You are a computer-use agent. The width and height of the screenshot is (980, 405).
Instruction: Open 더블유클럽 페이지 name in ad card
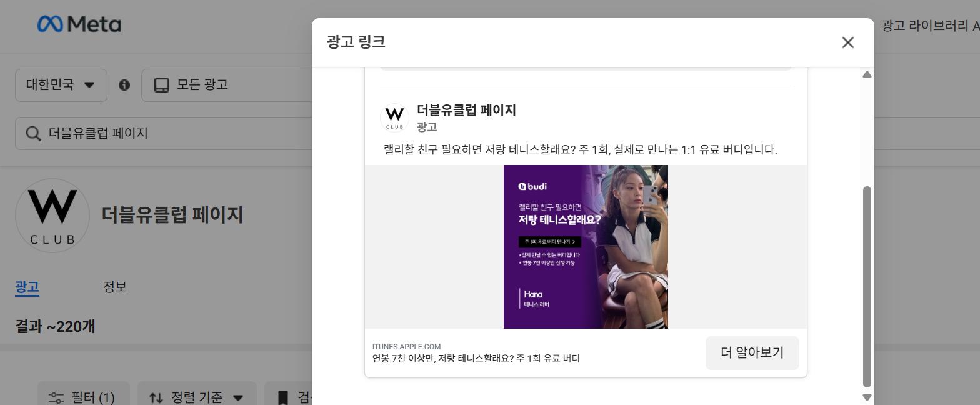point(466,110)
